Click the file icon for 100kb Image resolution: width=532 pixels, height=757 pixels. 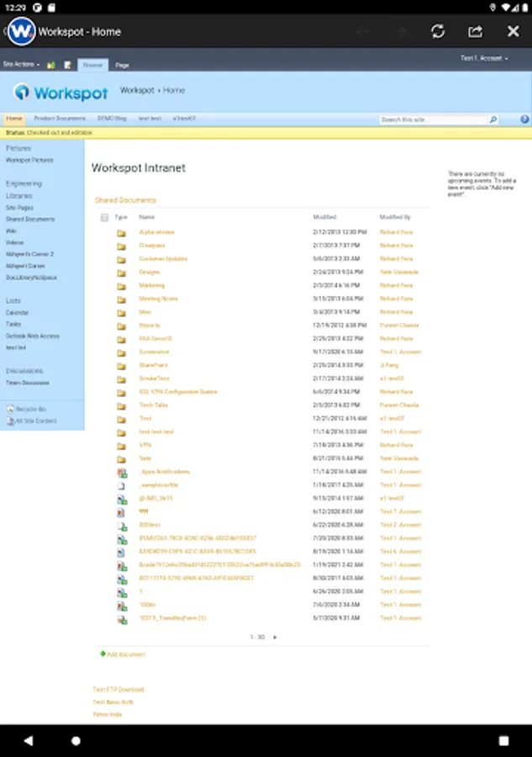tap(122, 606)
